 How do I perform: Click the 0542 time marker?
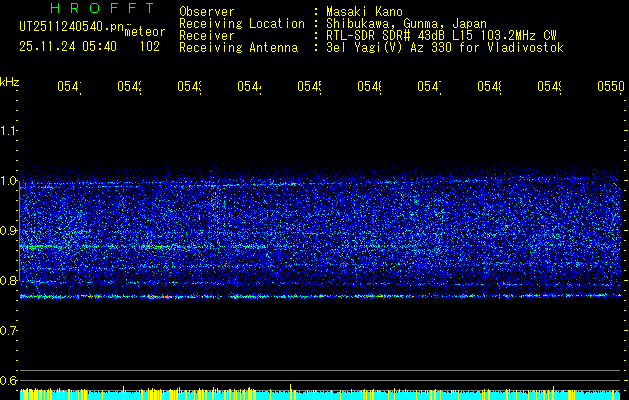(x=129, y=86)
